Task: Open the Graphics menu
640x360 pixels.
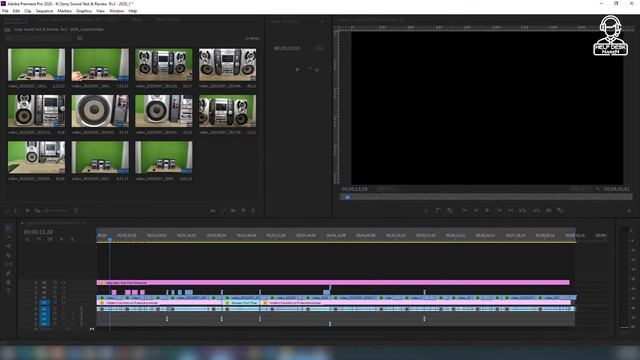Action: click(x=84, y=11)
